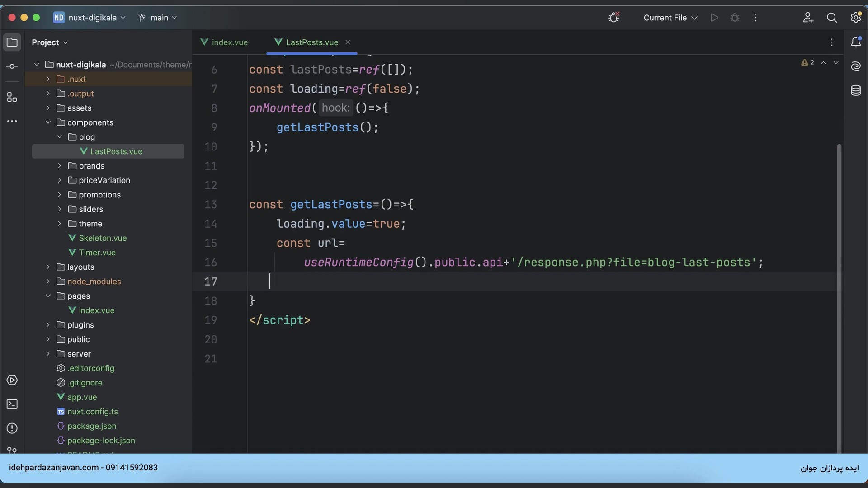Show the Notifications bell panel
Image resolution: width=868 pixels, height=488 pixels.
tap(856, 42)
